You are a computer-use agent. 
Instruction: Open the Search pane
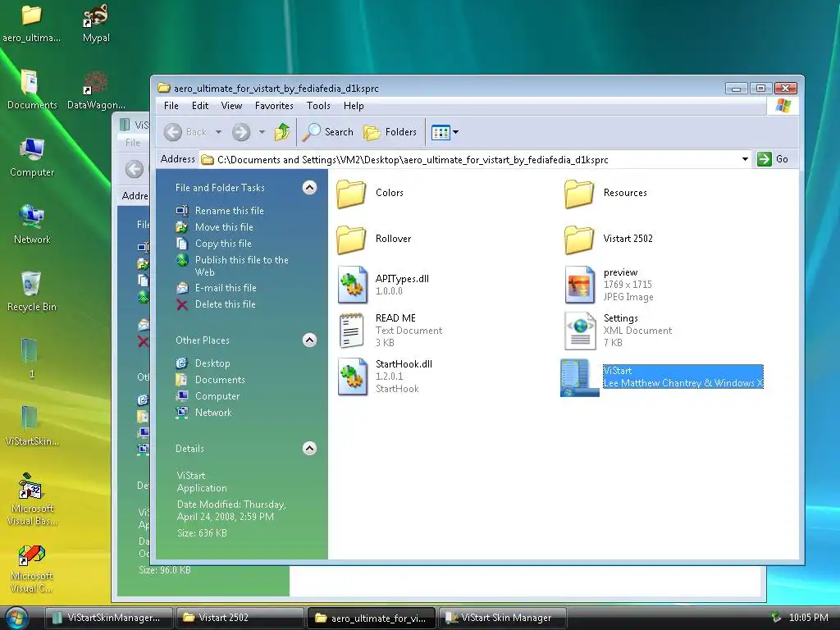[328, 132]
